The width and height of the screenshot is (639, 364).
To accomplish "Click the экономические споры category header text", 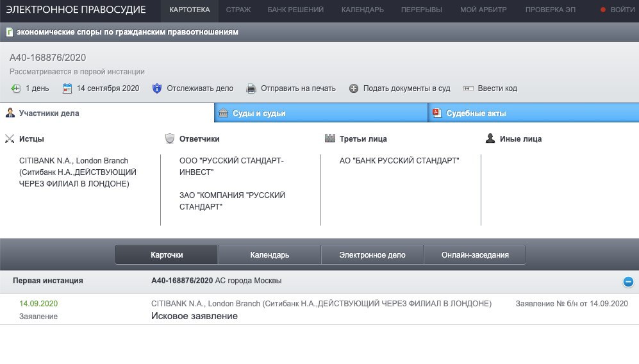I will pyautogui.click(x=127, y=32).
